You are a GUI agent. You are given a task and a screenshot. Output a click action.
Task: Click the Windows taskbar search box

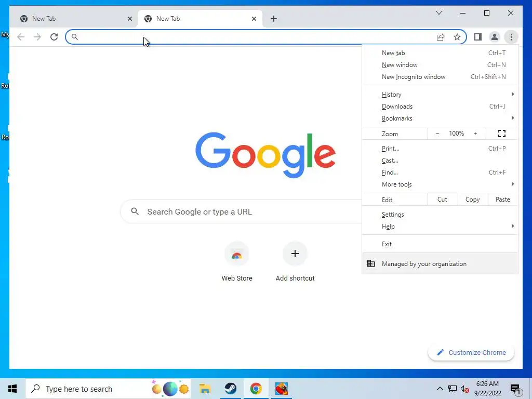click(108, 389)
